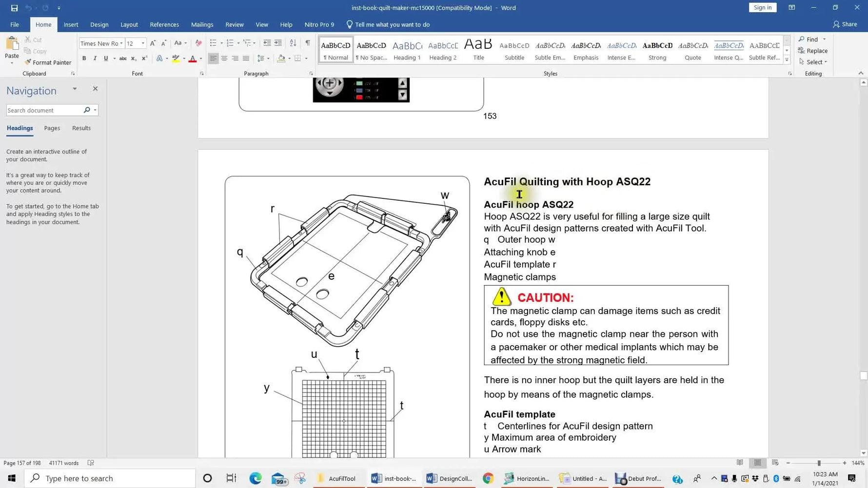
Task: Expand the Styles gallery More button
Action: pos(787,59)
